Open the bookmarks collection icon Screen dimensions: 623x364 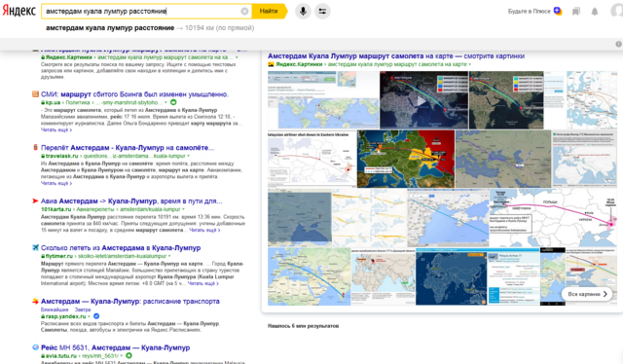(x=576, y=12)
